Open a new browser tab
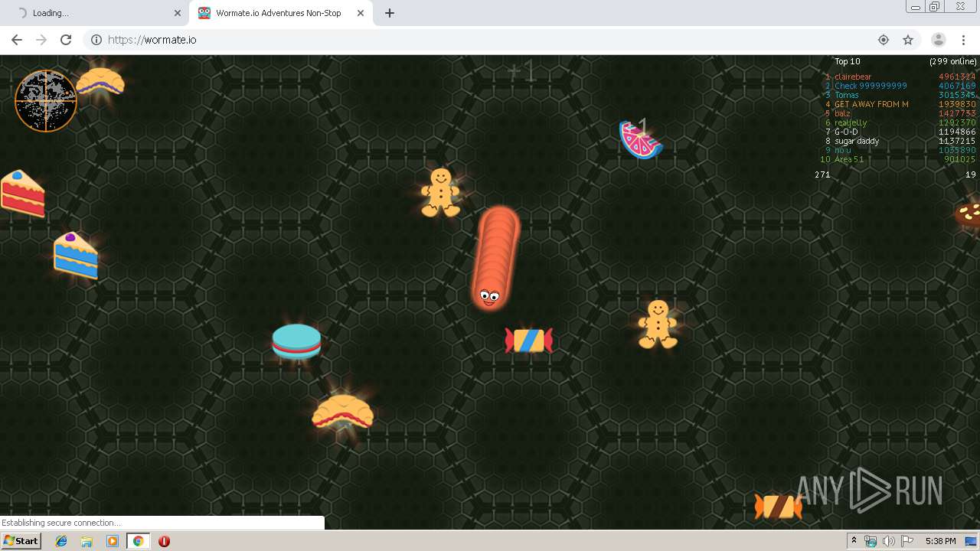Image resolution: width=980 pixels, height=551 pixels. click(389, 13)
